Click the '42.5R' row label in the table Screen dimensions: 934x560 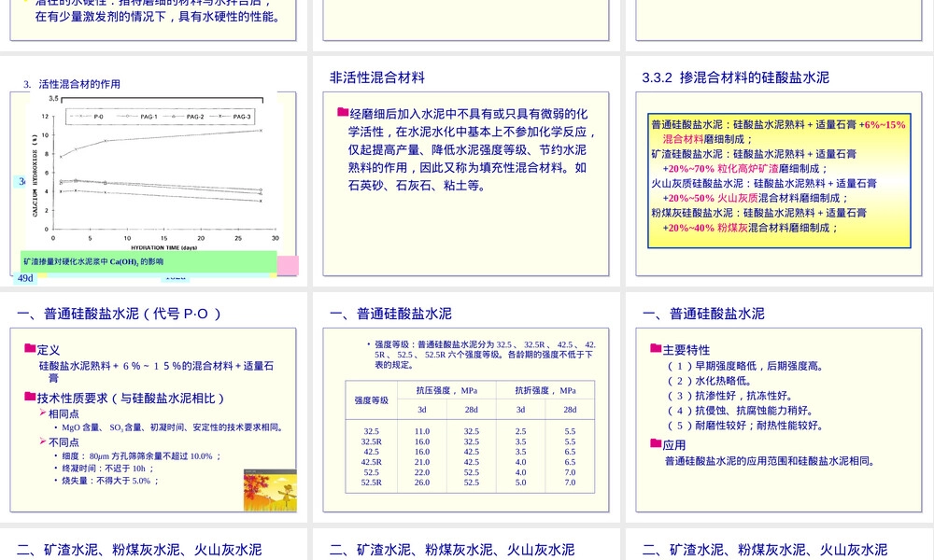[371, 462]
